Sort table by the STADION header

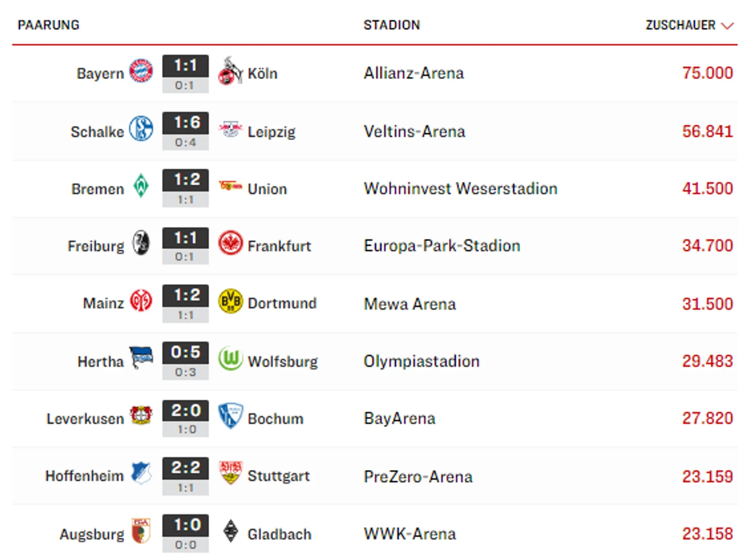[x=391, y=25]
